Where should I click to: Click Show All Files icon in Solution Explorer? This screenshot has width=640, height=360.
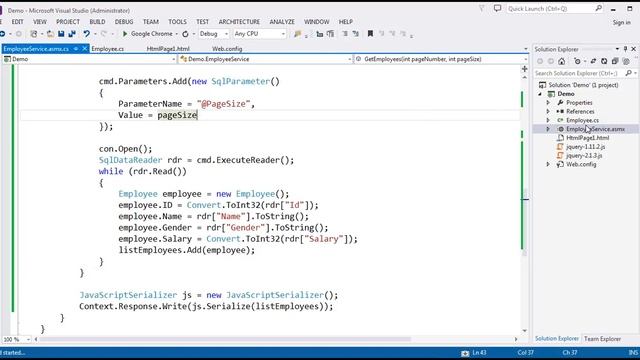tap(626, 61)
